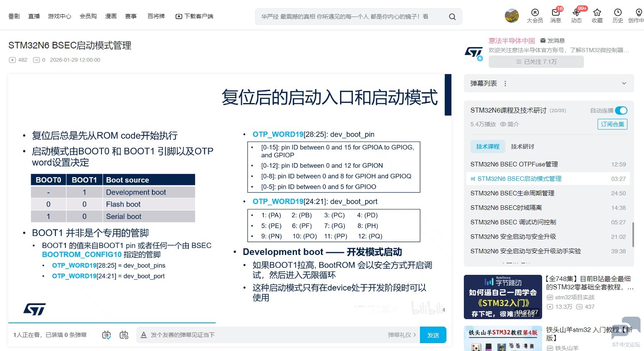Expand 弹幕礼仪 arrow
644x351 pixels.
coord(415,335)
